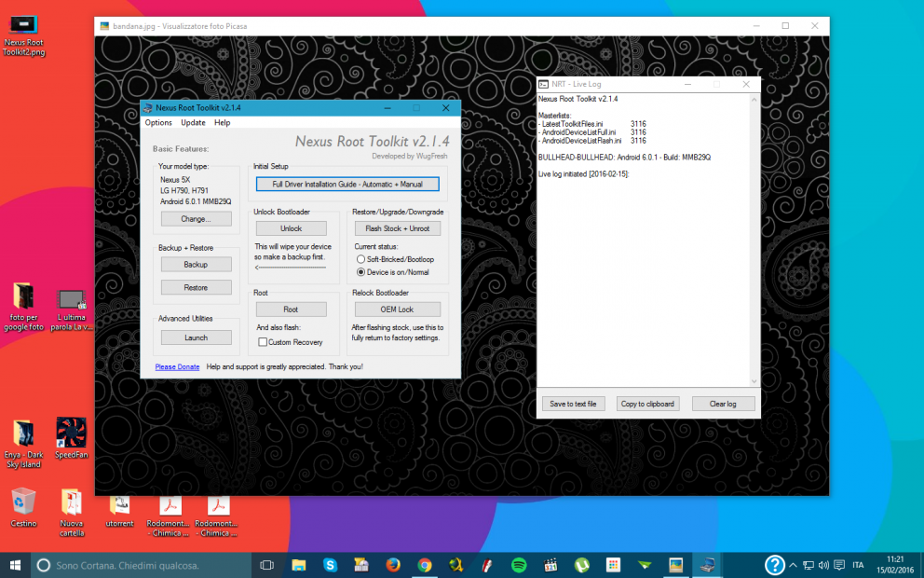Viewport: 924px width, 578px height.
Task: Click Full Driver Installation Guide button
Action: point(347,184)
